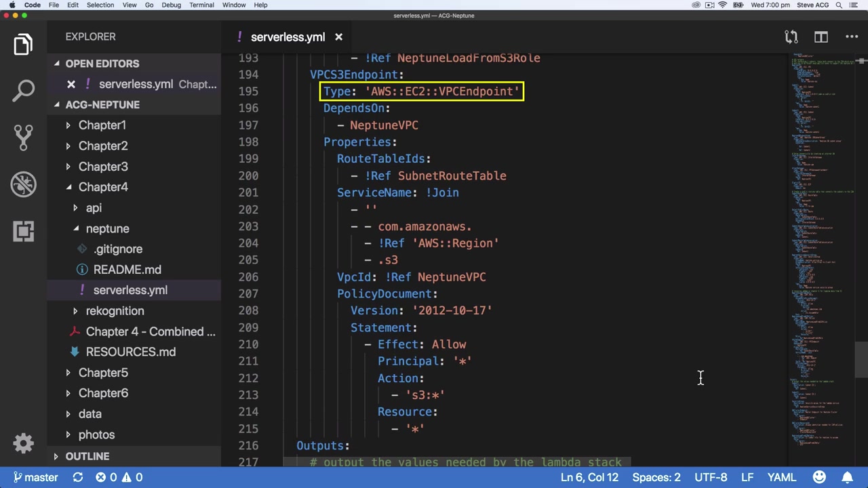Open the Terminal menu

201,5
